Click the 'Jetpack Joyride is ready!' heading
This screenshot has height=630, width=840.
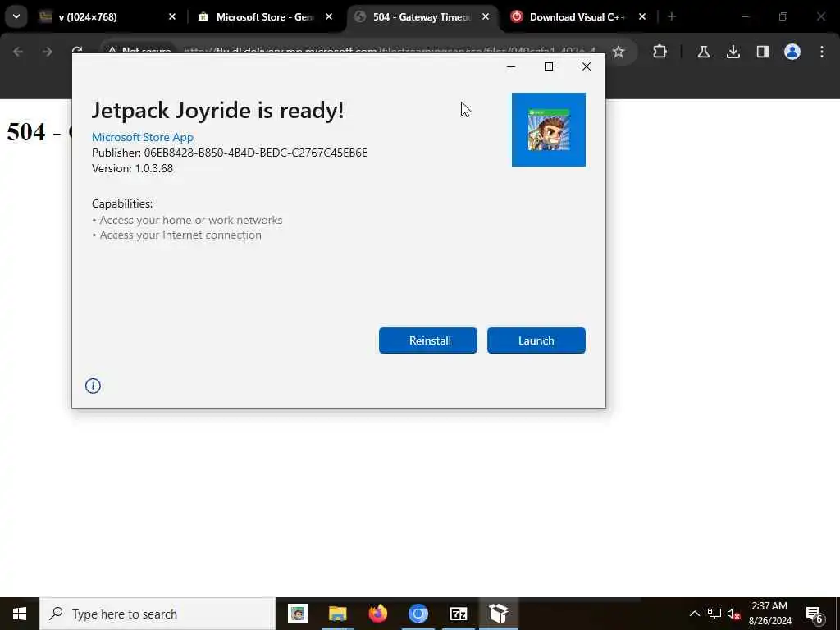click(x=217, y=111)
